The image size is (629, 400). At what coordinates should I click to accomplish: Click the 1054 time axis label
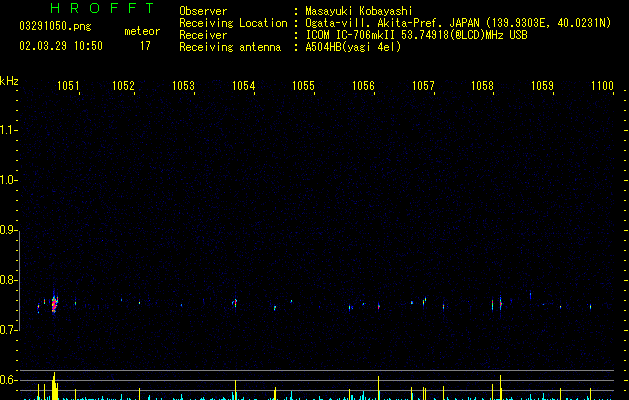click(x=243, y=86)
